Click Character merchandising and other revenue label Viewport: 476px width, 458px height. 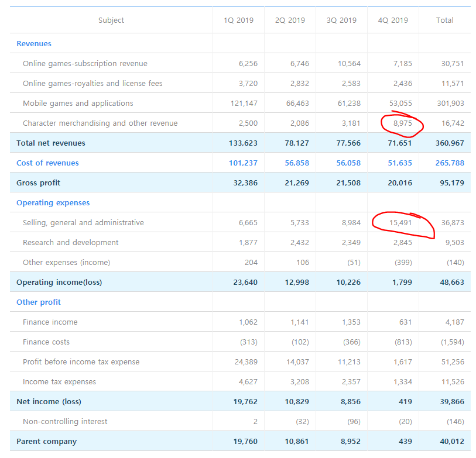click(100, 123)
